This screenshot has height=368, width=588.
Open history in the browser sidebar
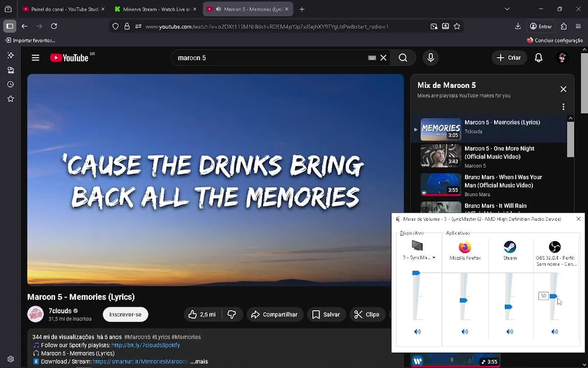point(11,84)
